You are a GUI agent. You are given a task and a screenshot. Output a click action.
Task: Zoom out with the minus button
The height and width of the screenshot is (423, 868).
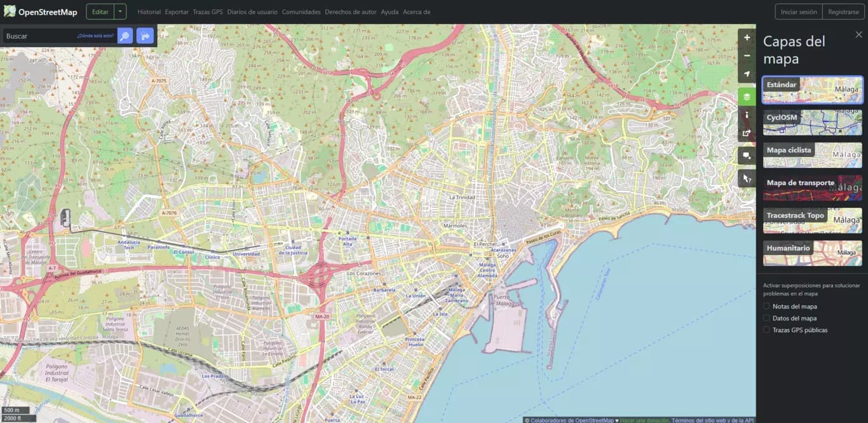(747, 55)
